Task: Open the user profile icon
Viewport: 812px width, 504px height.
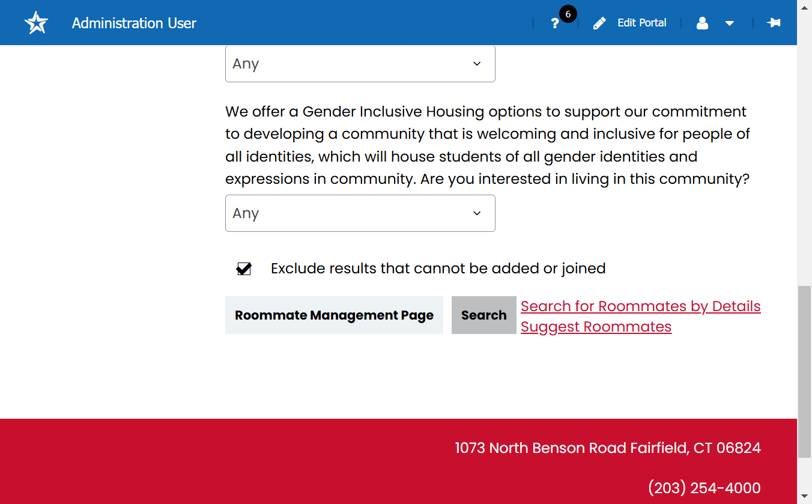Action: [702, 23]
